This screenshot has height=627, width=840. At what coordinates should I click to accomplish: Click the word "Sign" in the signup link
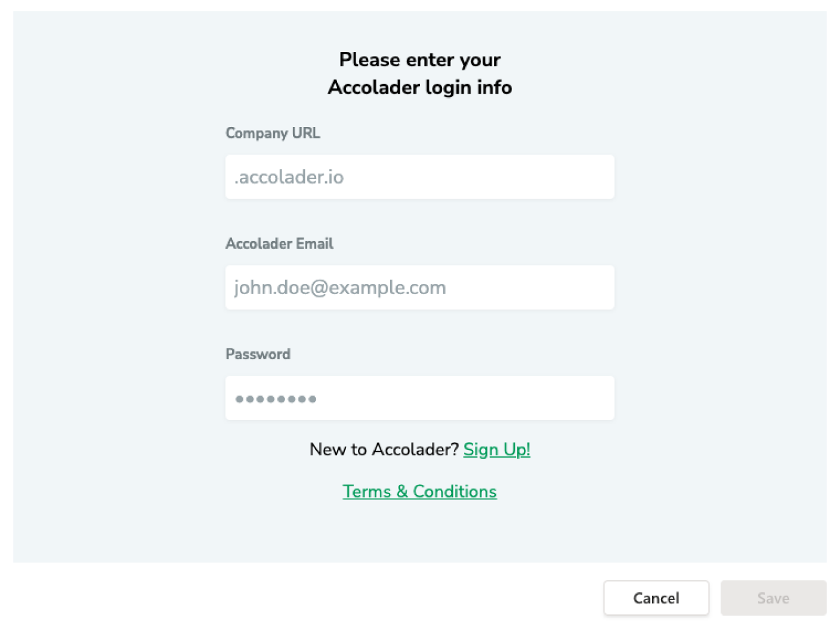pyautogui.click(x=481, y=449)
